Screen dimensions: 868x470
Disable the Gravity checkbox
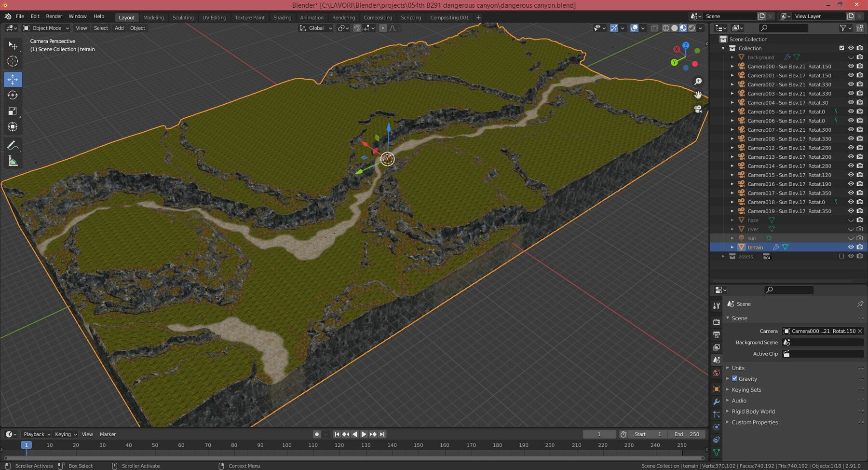coord(735,379)
